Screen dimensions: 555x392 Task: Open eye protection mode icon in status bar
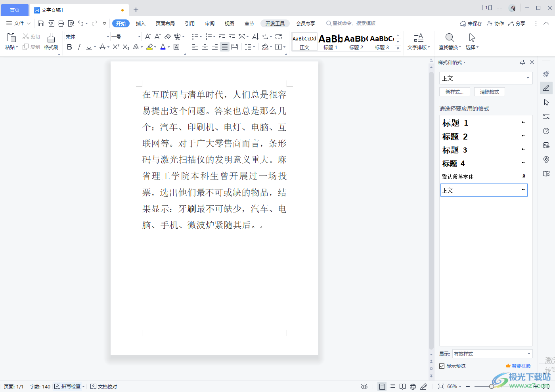364,386
